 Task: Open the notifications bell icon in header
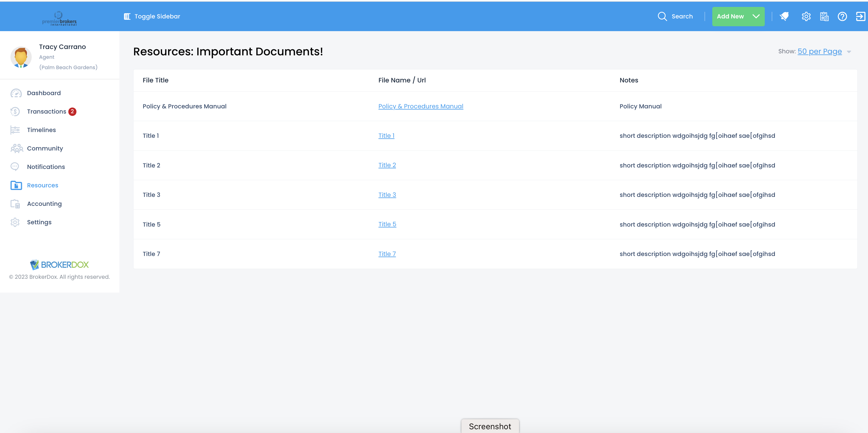pyautogui.click(x=784, y=16)
